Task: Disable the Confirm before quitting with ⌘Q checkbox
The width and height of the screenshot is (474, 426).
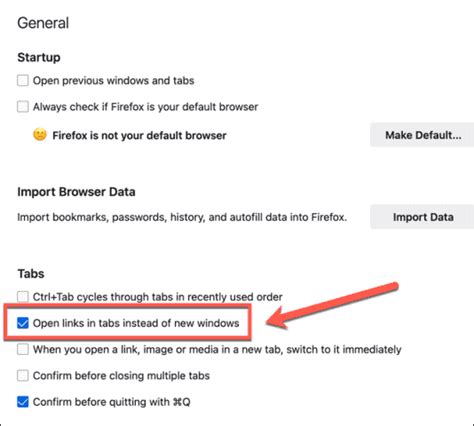Action: (x=23, y=402)
